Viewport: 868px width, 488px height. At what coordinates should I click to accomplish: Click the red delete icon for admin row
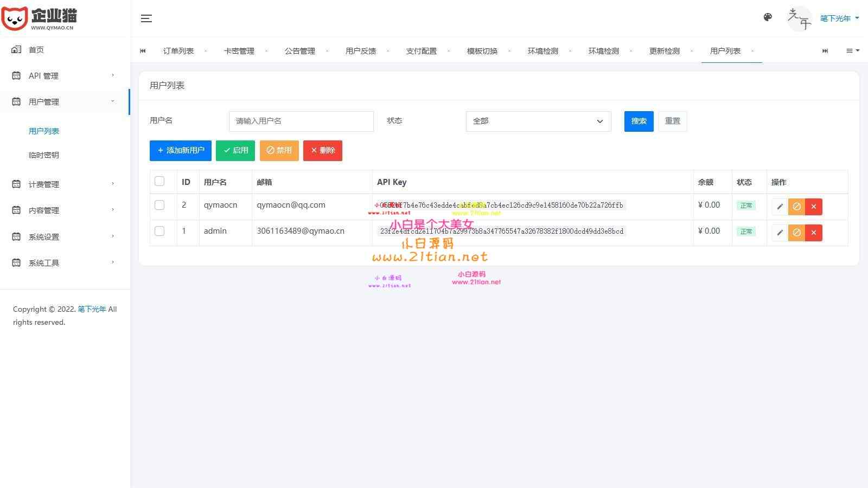click(x=813, y=233)
